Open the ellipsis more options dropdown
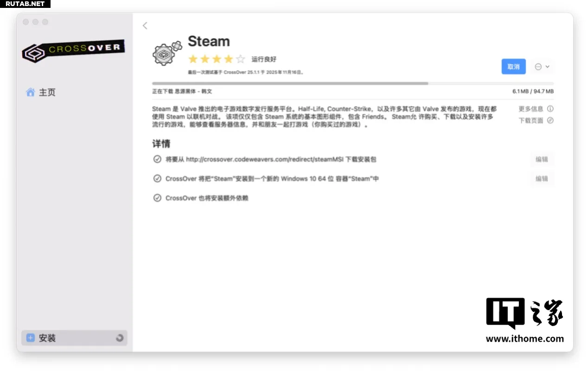Viewport: 588px width, 371px height. point(542,67)
